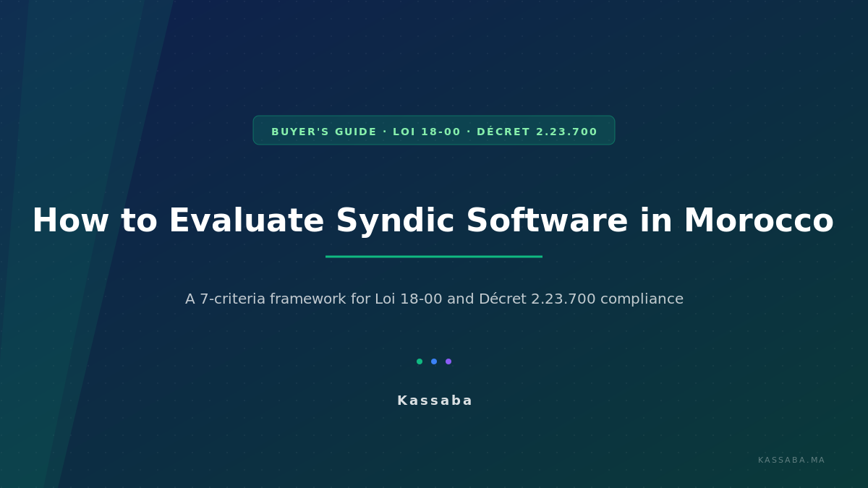
Task: Click the purple dot indicator
Action: click(448, 361)
